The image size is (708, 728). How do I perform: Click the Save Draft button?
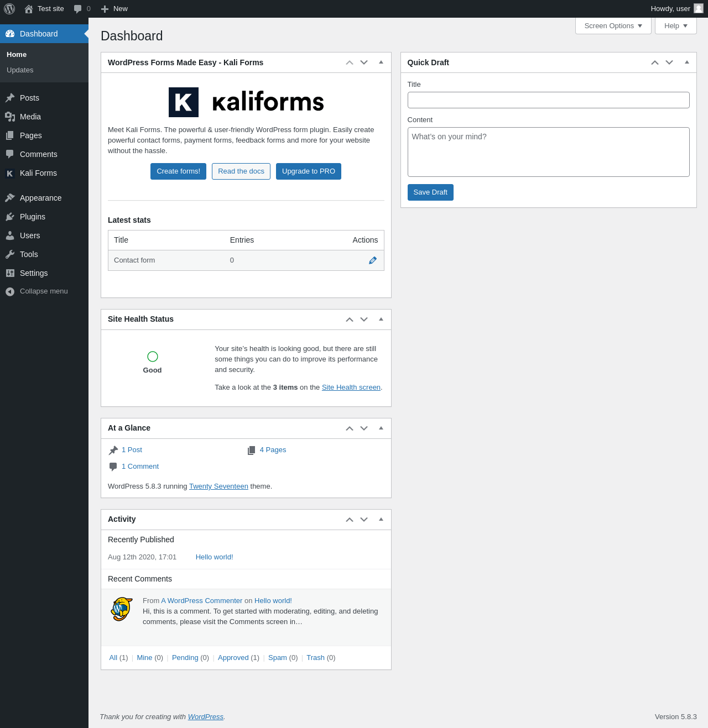(430, 192)
